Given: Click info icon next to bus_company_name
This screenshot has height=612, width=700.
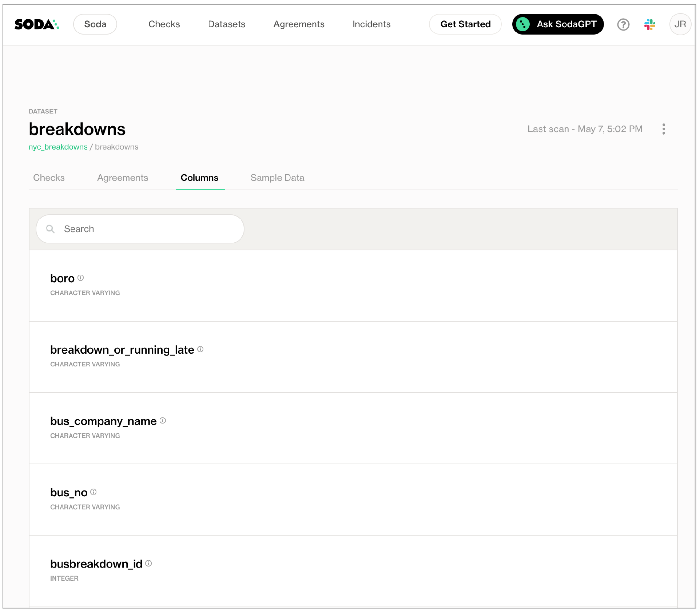Looking at the screenshot, I should click(163, 421).
